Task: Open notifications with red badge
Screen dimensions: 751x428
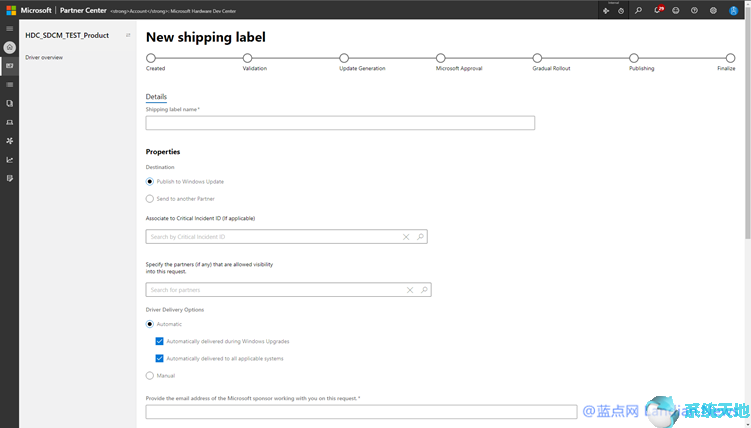Action: 658,10
